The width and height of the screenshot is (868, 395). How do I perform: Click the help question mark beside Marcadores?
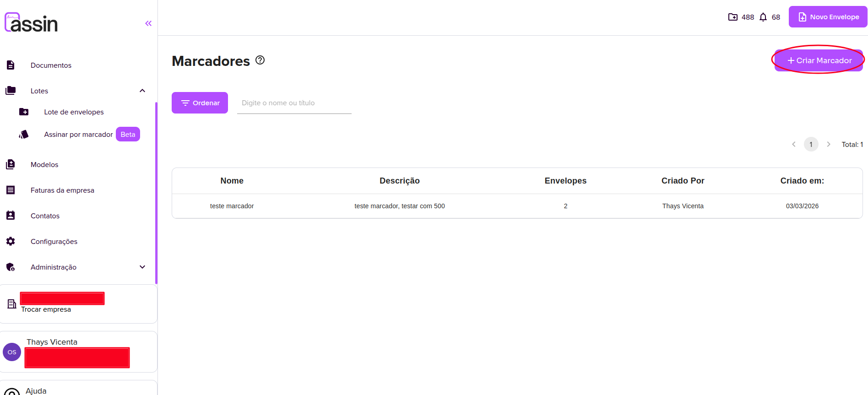coord(260,60)
